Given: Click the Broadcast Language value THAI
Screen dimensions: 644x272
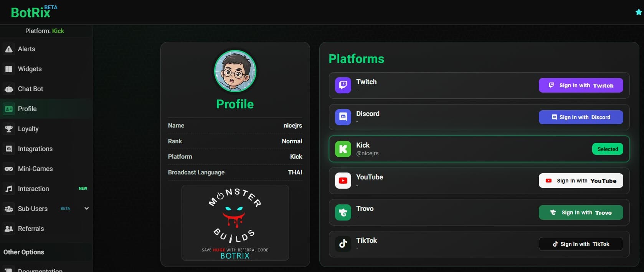Looking at the screenshot, I should (295, 172).
